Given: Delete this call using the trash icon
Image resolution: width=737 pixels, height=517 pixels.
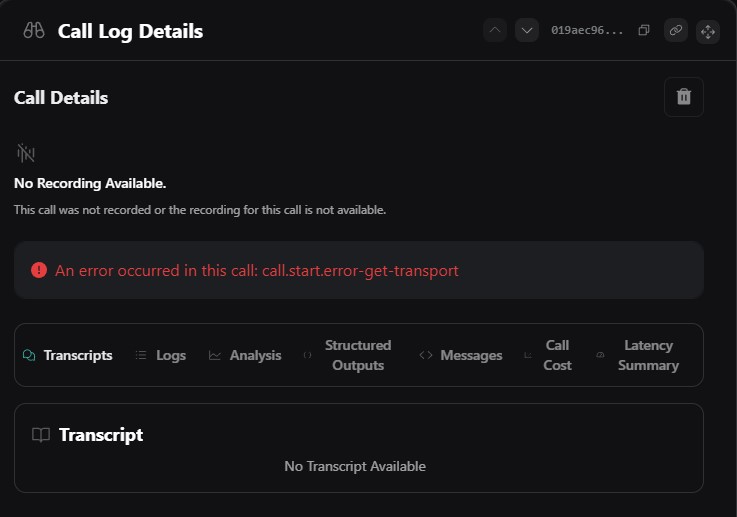Looking at the screenshot, I should pyautogui.click(x=684, y=97).
